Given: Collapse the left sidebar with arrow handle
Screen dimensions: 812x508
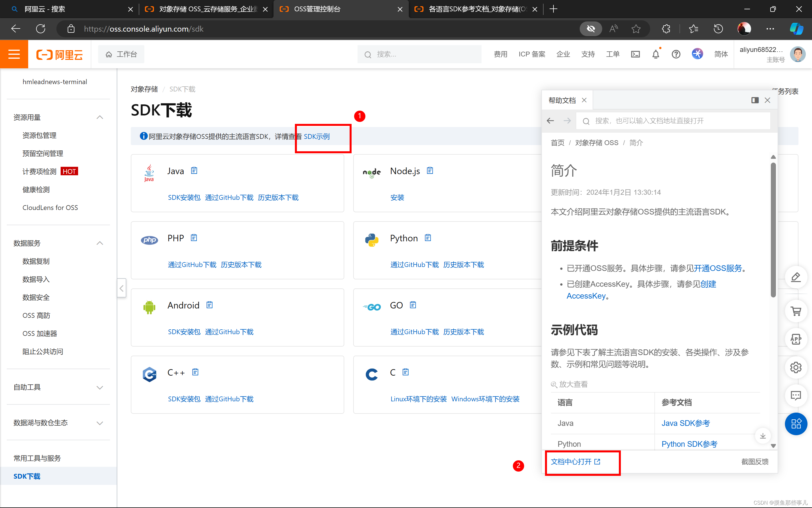Looking at the screenshot, I should 122,288.
